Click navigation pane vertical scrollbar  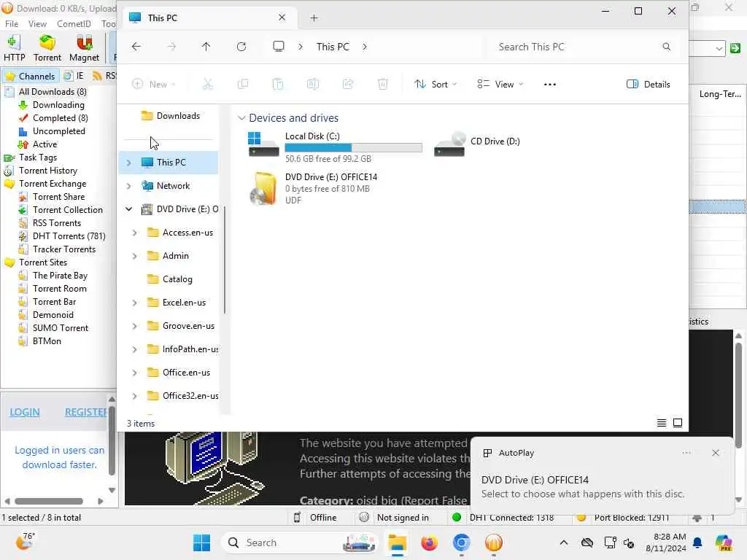[x=225, y=260]
